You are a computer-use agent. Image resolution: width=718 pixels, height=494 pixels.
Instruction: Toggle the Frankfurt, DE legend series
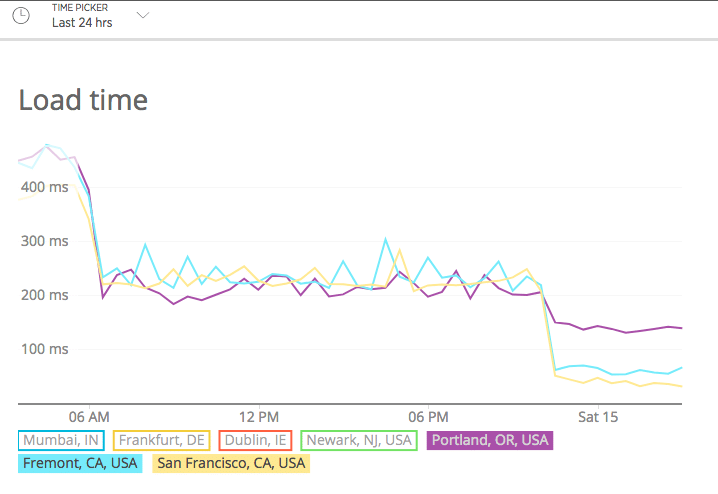click(x=160, y=440)
